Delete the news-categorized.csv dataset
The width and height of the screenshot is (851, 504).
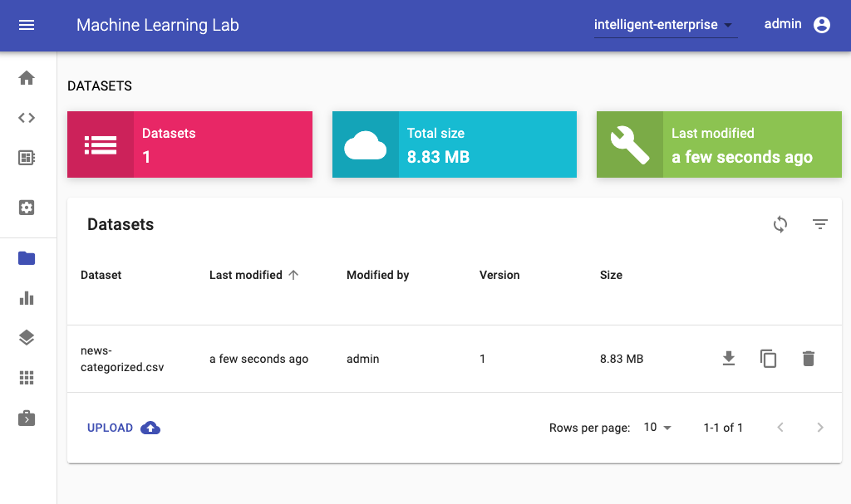pyautogui.click(x=809, y=359)
